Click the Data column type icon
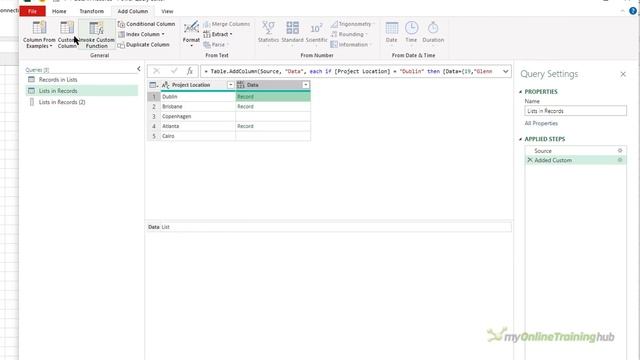 [x=240, y=85]
